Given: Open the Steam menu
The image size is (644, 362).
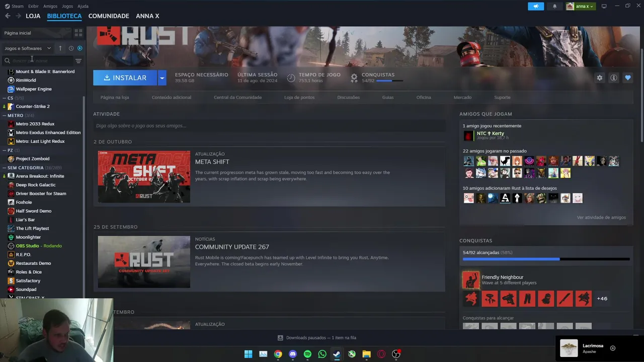Looking at the screenshot, I should [x=15, y=6].
